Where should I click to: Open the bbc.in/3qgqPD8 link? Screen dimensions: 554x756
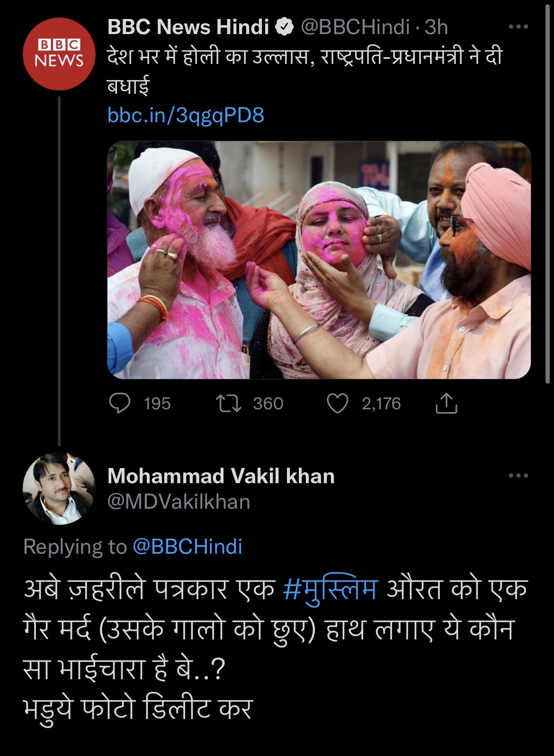tap(186, 115)
